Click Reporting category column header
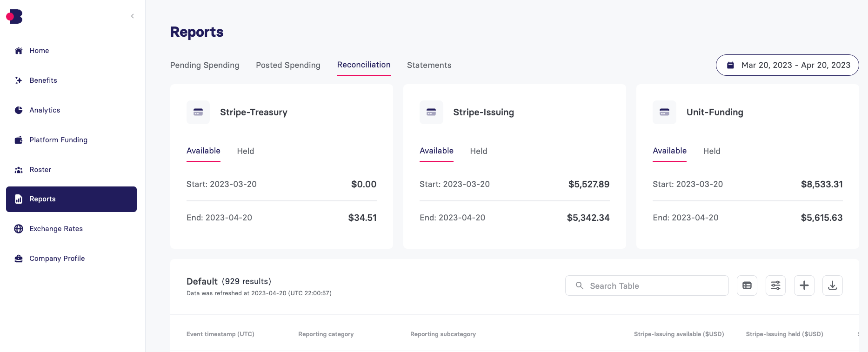 [x=326, y=334]
